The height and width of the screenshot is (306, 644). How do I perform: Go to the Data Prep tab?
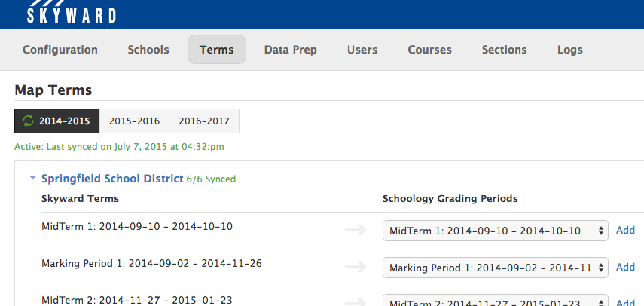pyautogui.click(x=290, y=50)
